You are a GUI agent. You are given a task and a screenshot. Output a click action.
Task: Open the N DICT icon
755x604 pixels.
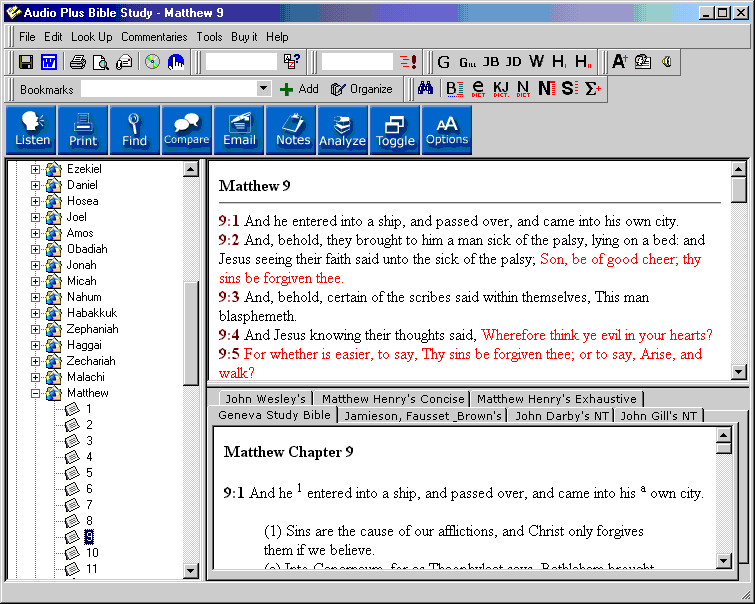coord(523,89)
